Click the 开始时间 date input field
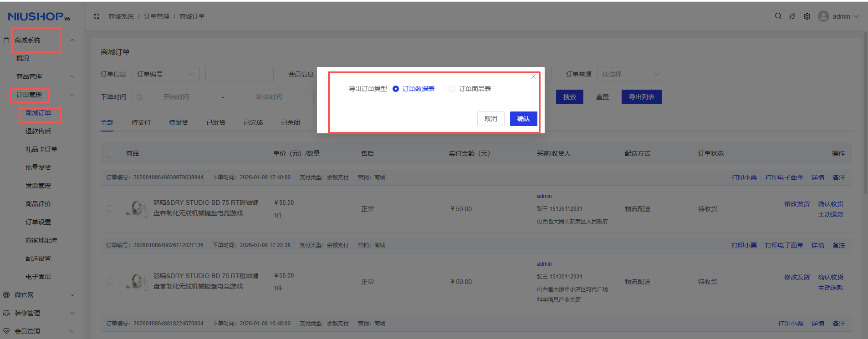Screen dimensions: 868x339 176,97
